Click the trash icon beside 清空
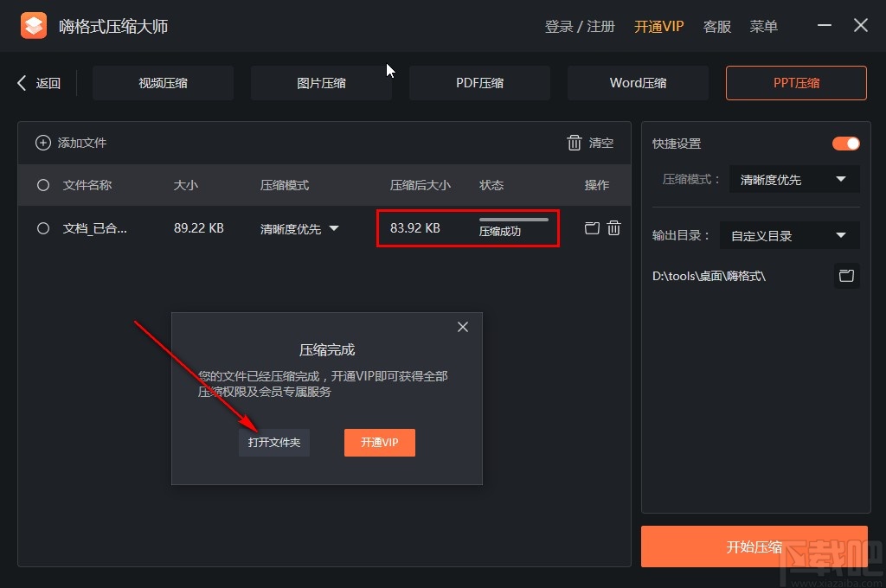 575,143
